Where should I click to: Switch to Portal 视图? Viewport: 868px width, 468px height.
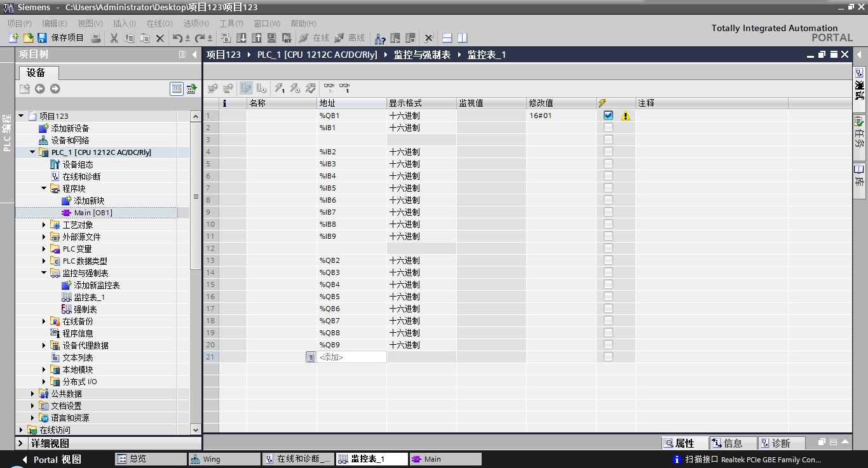pos(51,459)
